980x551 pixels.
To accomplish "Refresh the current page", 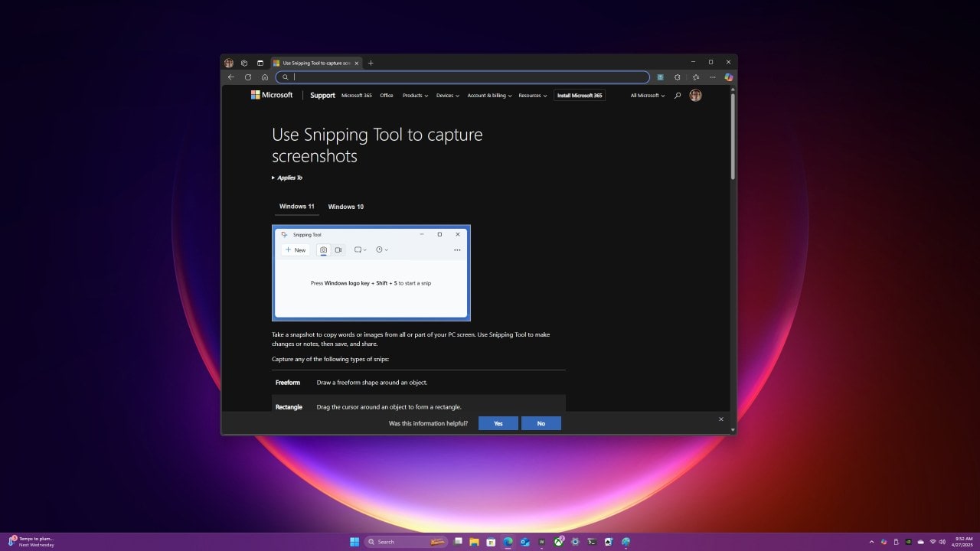I will click(247, 77).
